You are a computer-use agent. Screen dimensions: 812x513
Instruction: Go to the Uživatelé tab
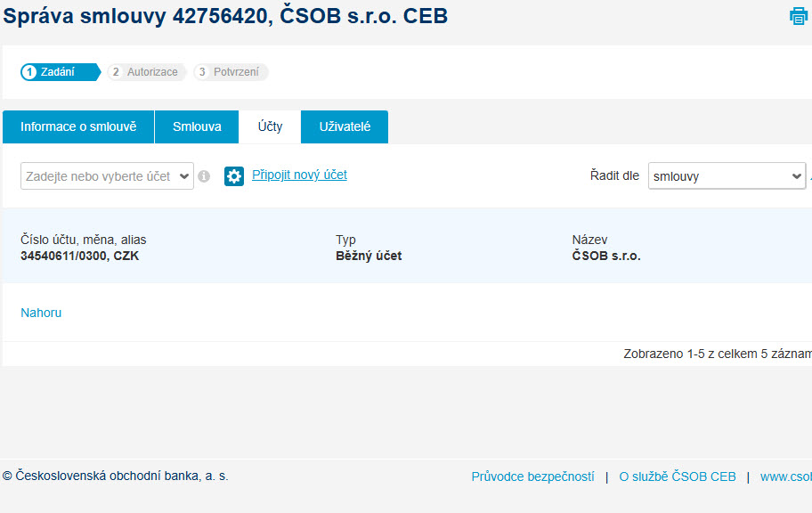[345, 127]
